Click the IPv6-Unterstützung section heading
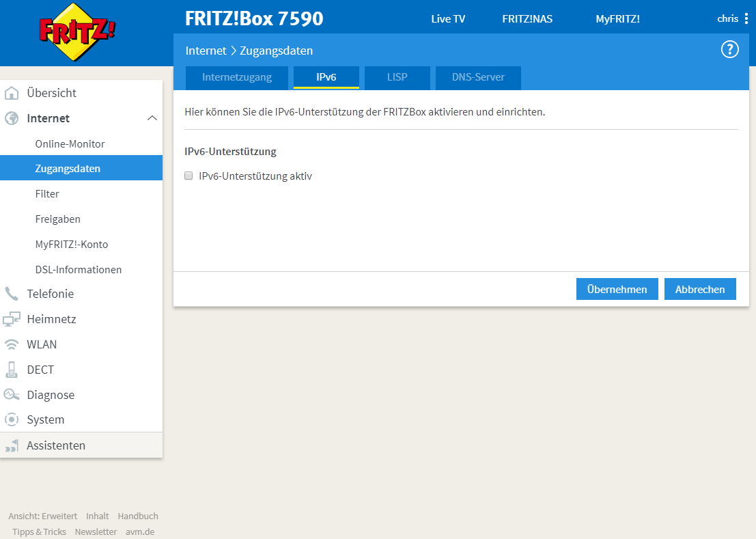The height and width of the screenshot is (539, 756). (x=230, y=152)
